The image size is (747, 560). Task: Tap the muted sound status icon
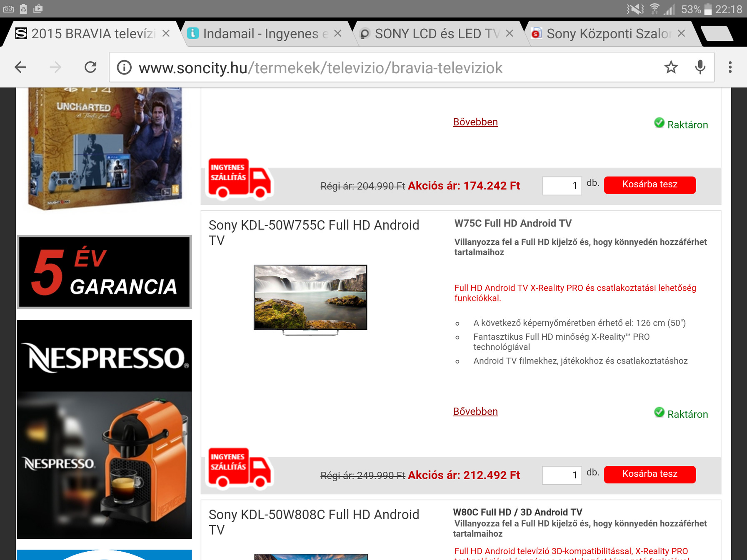click(x=635, y=9)
